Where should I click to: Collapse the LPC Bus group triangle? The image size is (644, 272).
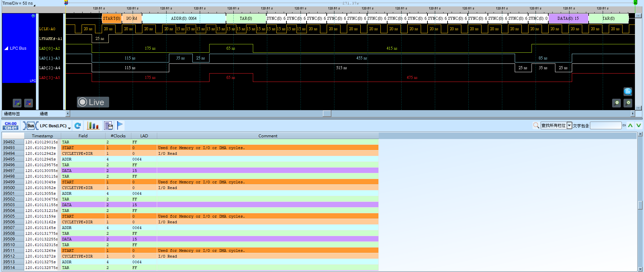[x=6, y=48]
